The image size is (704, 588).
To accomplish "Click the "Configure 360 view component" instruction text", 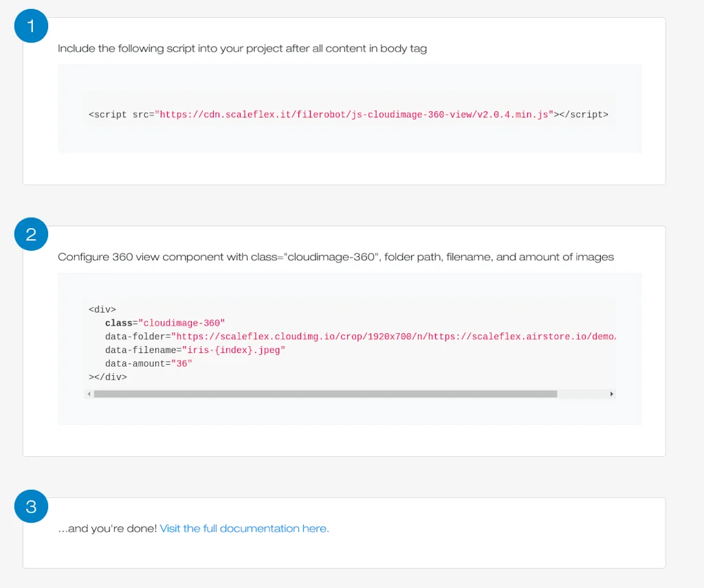I will [335, 257].
